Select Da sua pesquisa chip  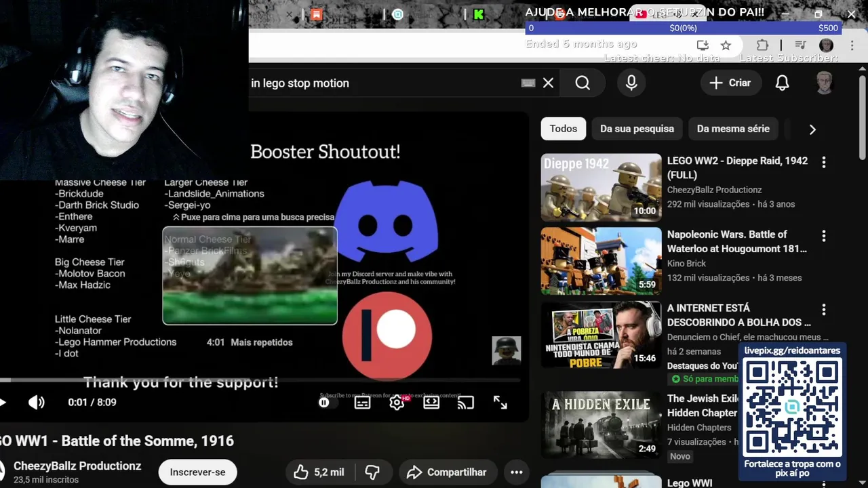637,129
